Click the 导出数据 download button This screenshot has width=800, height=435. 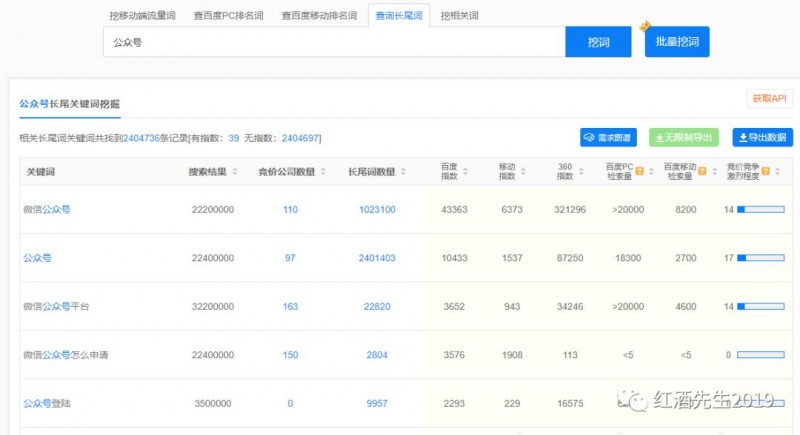(x=762, y=138)
